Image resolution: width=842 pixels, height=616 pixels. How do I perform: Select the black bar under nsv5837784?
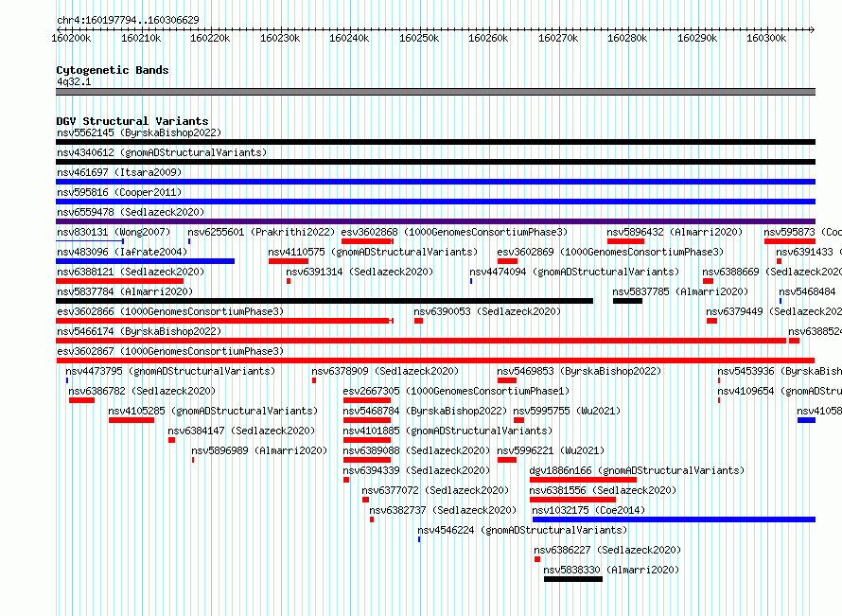tap(325, 301)
